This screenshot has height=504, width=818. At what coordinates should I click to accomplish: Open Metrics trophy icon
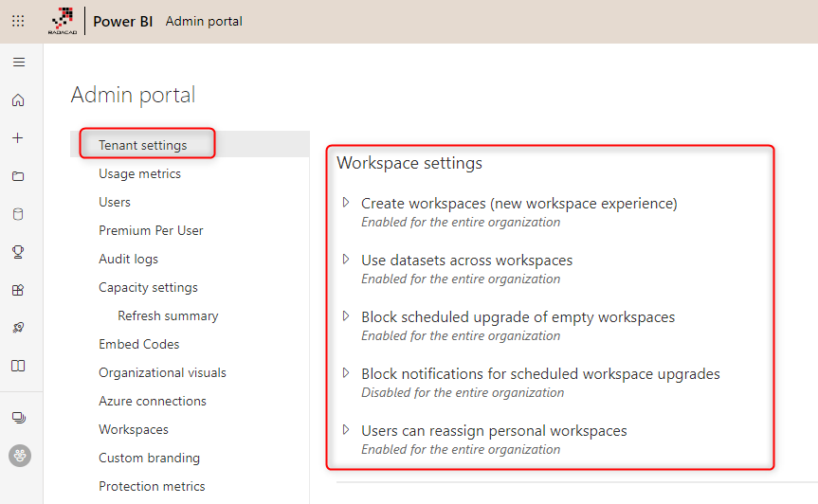tap(18, 252)
